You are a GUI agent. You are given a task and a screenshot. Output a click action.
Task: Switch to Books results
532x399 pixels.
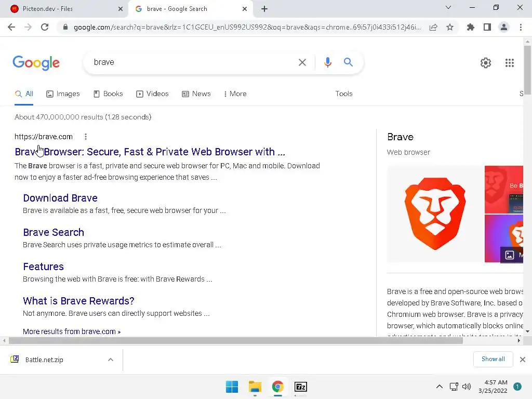click(108, 94)
